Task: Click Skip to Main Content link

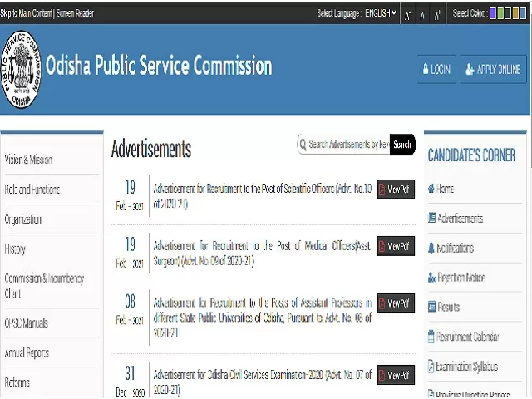Action: point(26,13)
